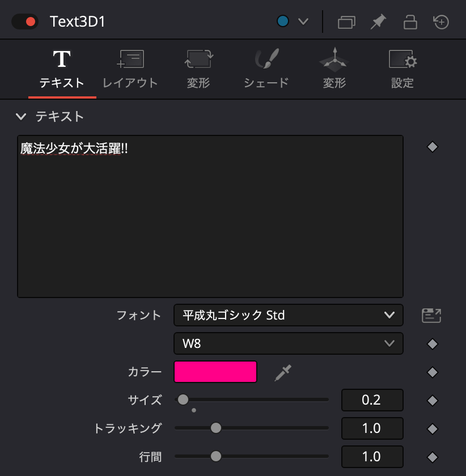Screen dimensions: 466x476
Task: Click the Text3D1 node name
Action: pos(78,22)
